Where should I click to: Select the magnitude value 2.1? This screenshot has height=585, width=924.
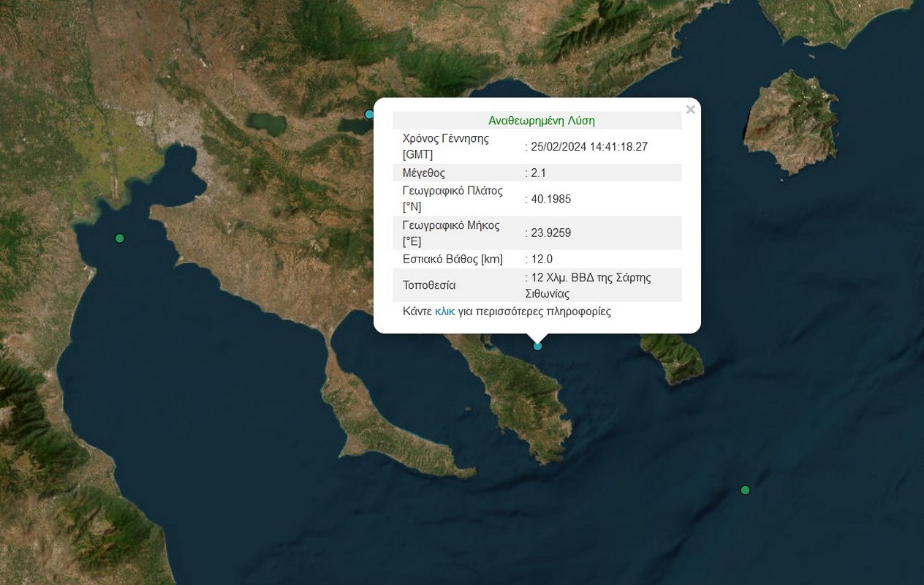539,173
